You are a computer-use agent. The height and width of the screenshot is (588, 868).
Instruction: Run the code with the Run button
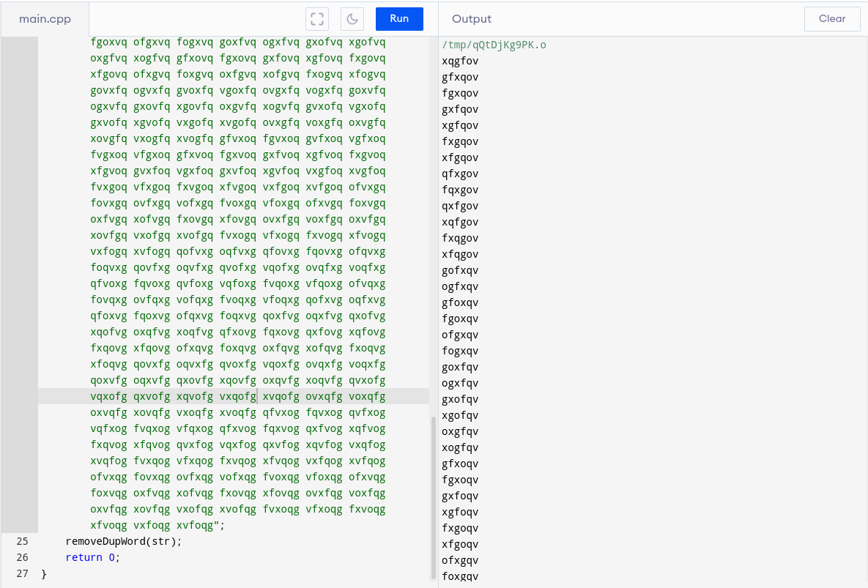(x=399, y=19)
